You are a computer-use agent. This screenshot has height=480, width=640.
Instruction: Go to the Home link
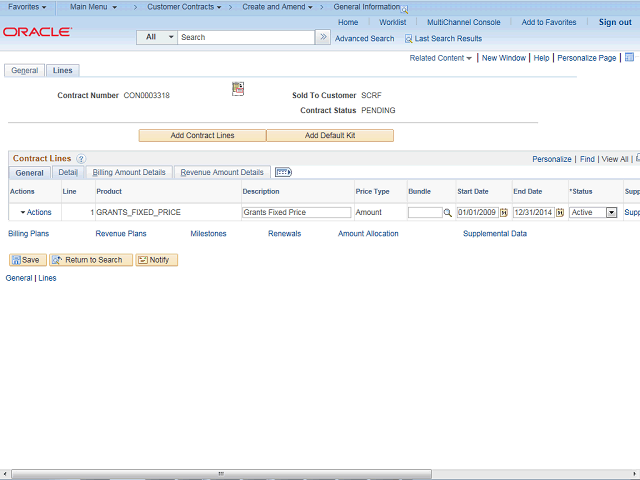348,22
